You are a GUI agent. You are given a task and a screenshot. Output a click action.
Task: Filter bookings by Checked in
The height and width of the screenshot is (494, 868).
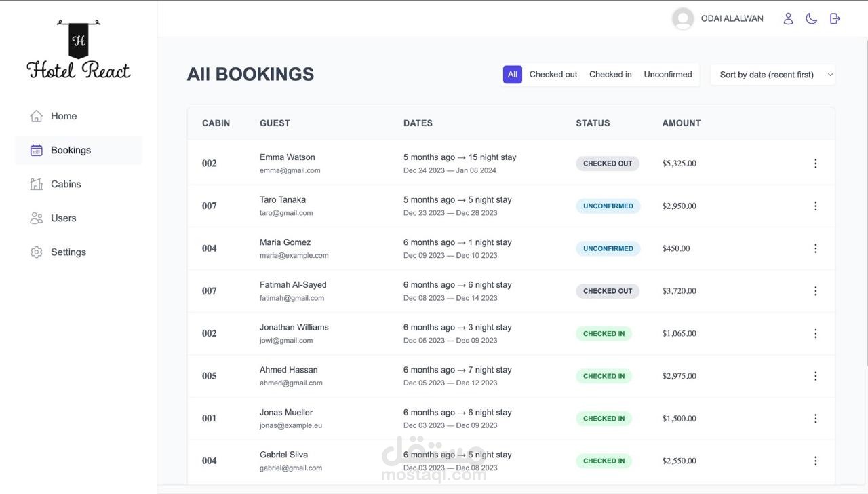coord(610,75)
